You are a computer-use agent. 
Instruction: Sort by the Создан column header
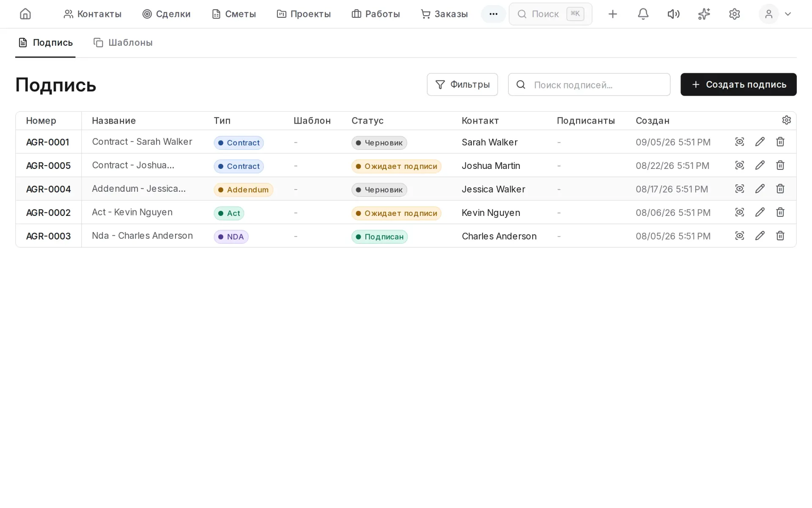pos(652,121)
